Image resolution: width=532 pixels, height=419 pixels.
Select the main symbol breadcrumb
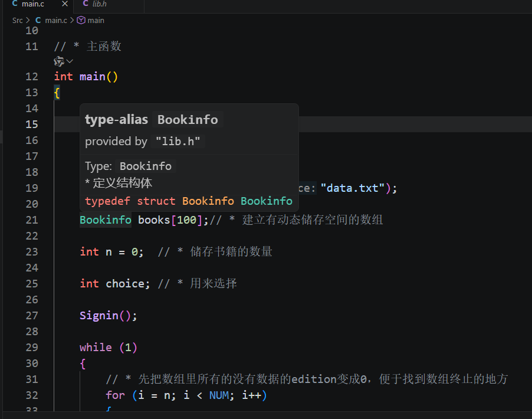point(96,21)
